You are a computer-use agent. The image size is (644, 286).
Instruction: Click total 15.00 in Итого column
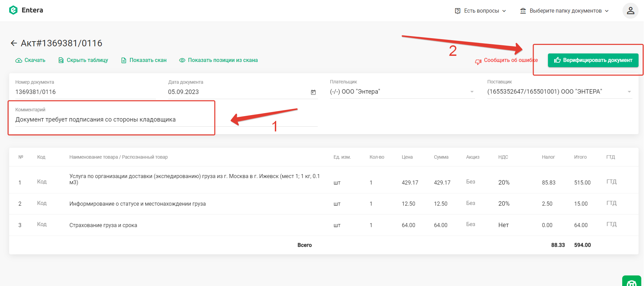[x=581, y=204]
